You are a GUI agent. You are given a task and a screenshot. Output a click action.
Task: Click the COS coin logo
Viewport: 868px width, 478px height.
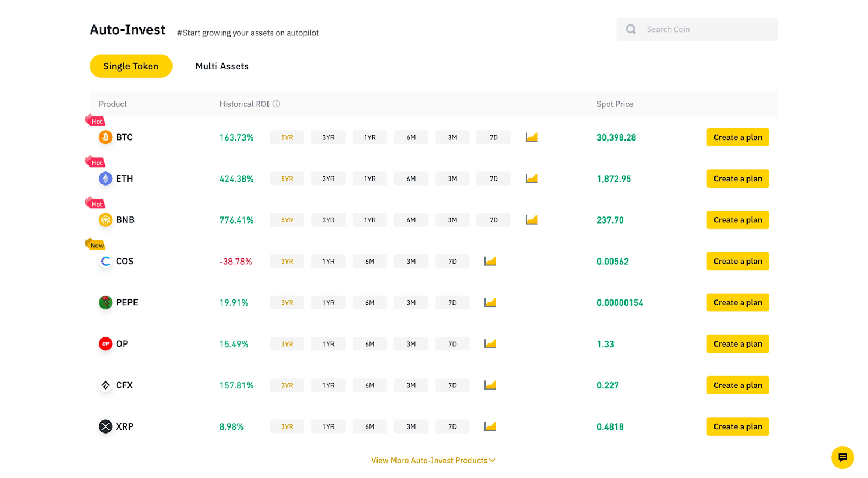tap(105, 261)
